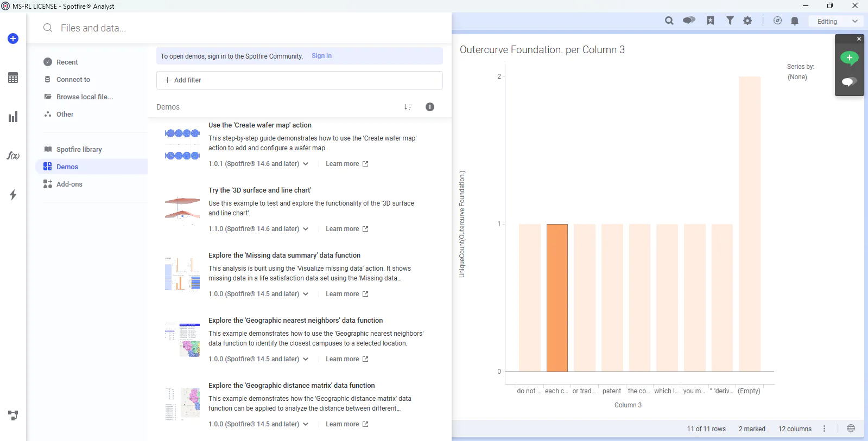Open the three-dot menu in status bar
868x441 pixels.
[x=824, y=429]
